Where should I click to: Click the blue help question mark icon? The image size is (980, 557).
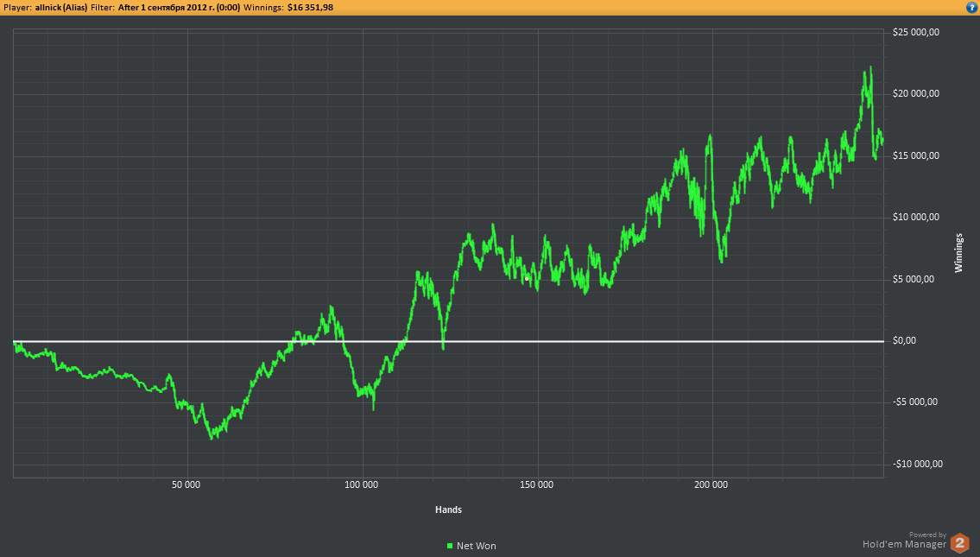click(x=971, y=7)
